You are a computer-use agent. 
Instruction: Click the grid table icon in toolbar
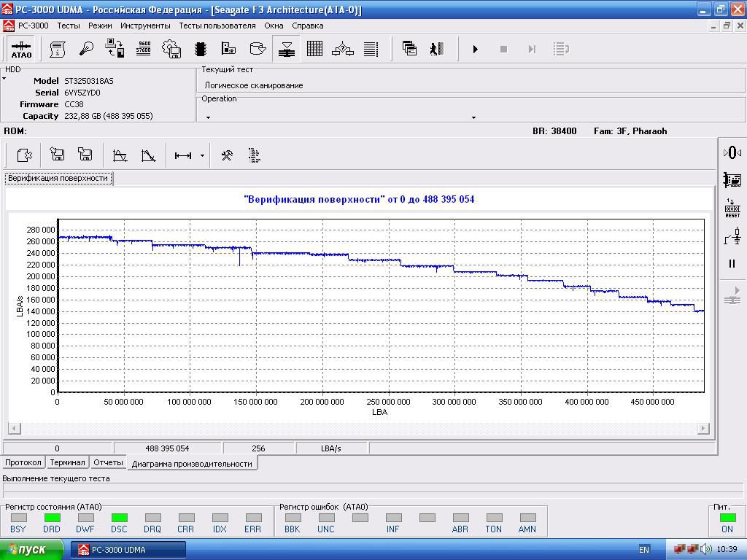pos(314,49)
